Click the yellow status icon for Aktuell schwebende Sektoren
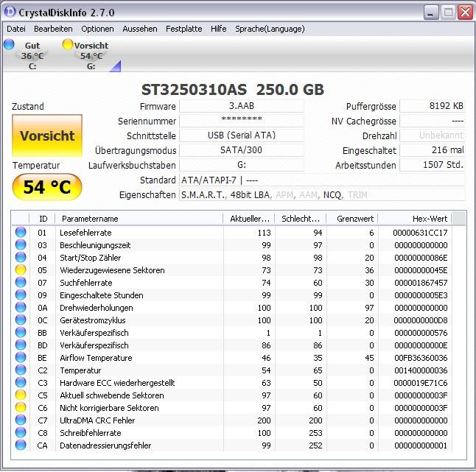The image size is (476, 472). [21, 395]
